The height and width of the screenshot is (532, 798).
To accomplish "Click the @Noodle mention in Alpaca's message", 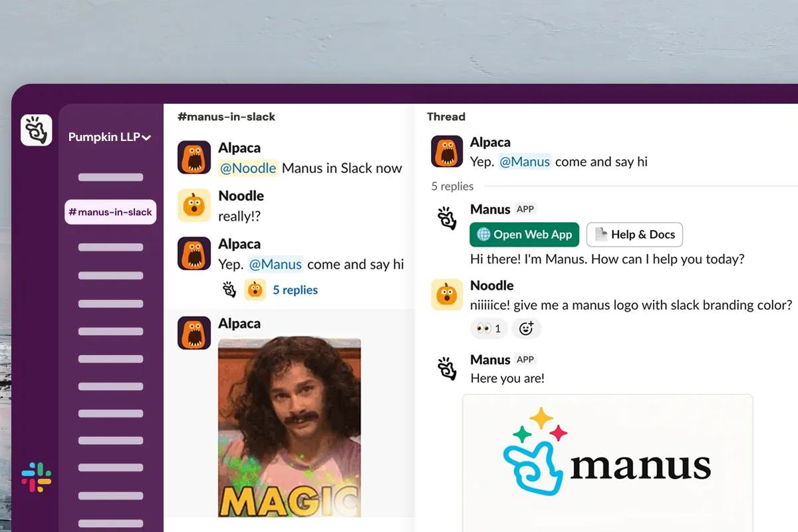I will (248, 168).
